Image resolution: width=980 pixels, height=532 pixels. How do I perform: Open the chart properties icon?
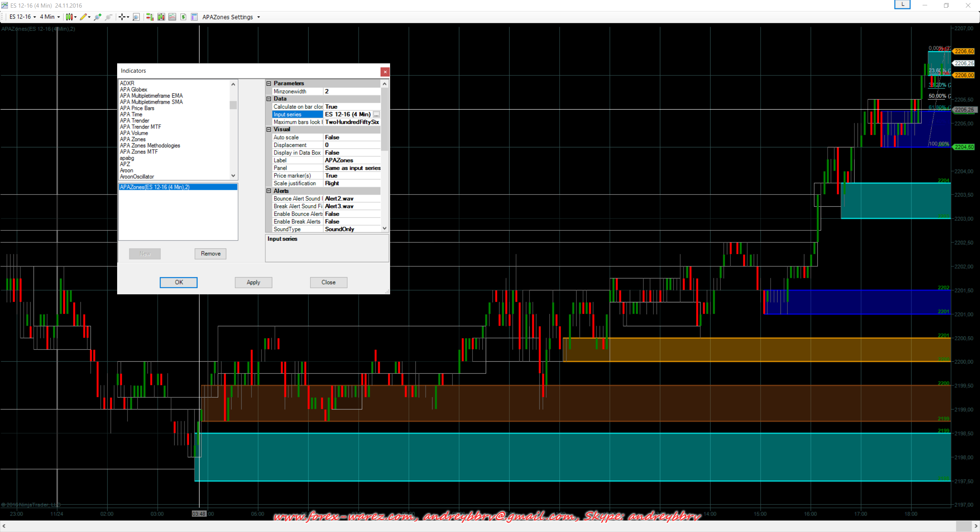point(194,17)
